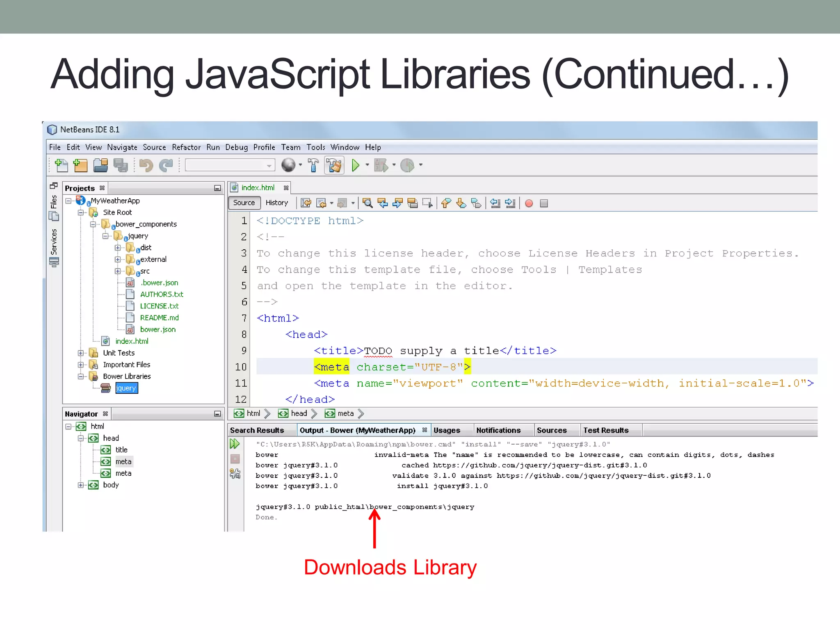Click the Stop Macro Recording square icon

[x=544, y=203]
